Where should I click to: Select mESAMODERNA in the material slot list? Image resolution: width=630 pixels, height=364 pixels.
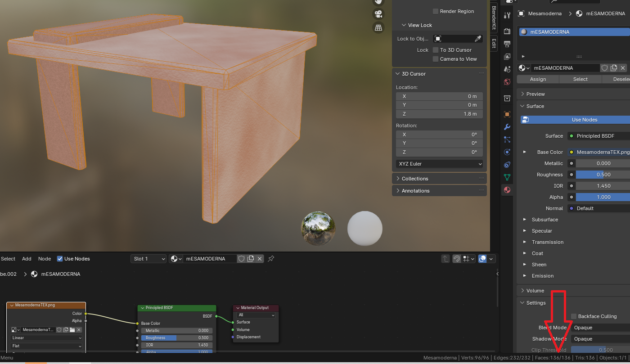574,32
